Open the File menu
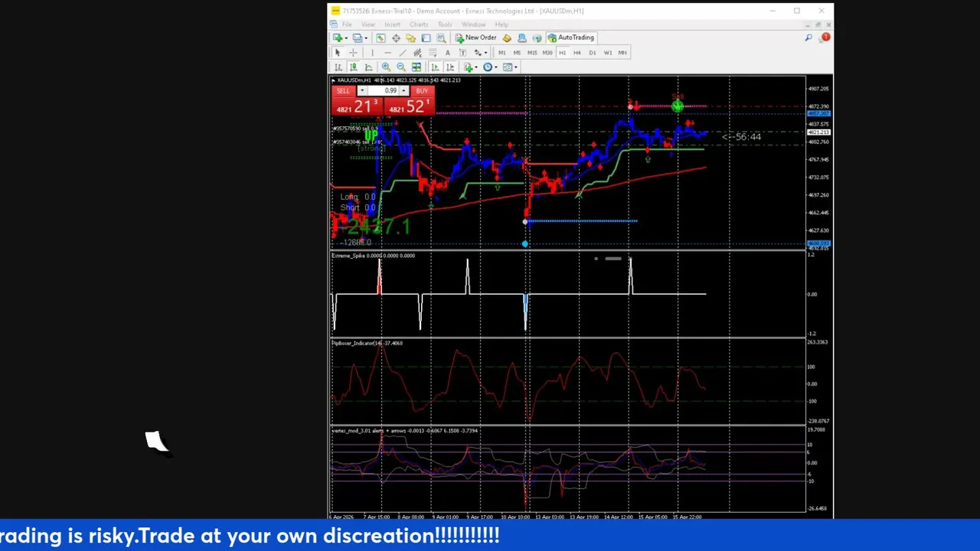 pos(347,24)
